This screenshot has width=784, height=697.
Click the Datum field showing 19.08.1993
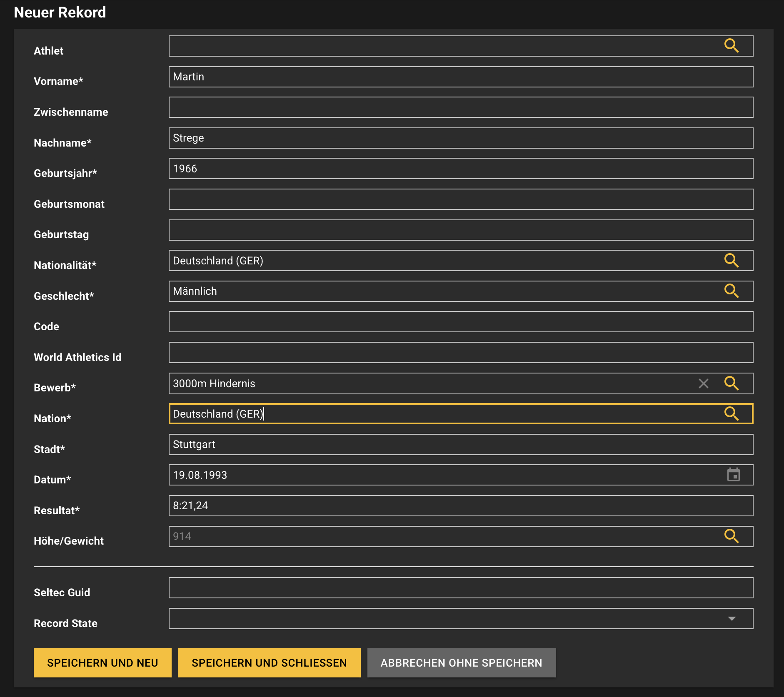click(x=461, y=475)
